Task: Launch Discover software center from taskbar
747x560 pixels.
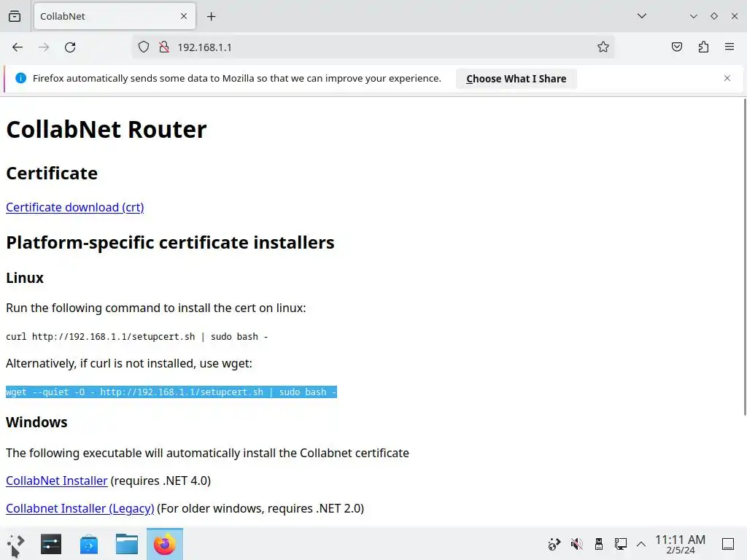Action: coord(89,544)
